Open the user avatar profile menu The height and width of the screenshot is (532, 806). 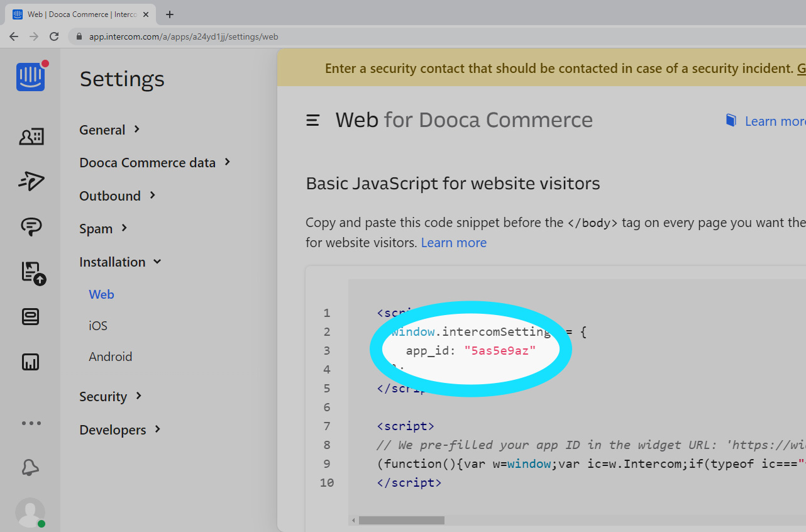(x=30, y=512)
